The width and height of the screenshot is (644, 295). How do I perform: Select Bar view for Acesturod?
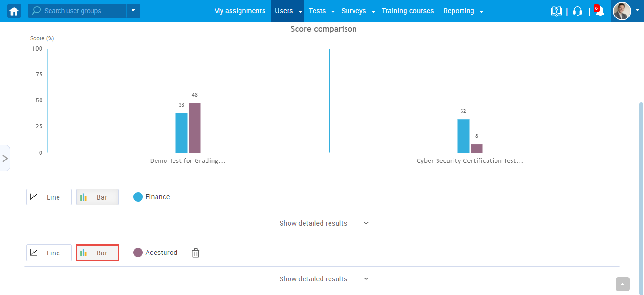[98, 253]
